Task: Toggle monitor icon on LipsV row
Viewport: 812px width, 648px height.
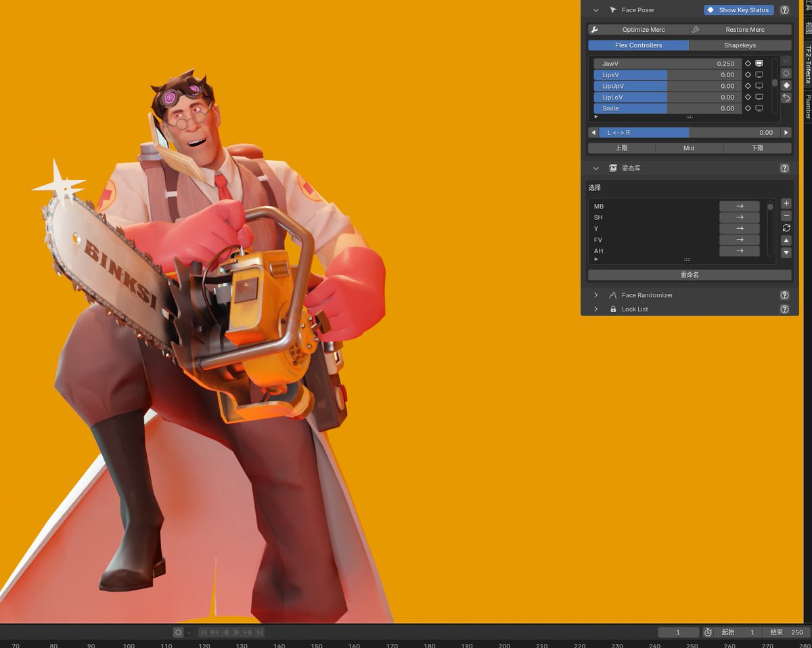Action: pos(759,75)
